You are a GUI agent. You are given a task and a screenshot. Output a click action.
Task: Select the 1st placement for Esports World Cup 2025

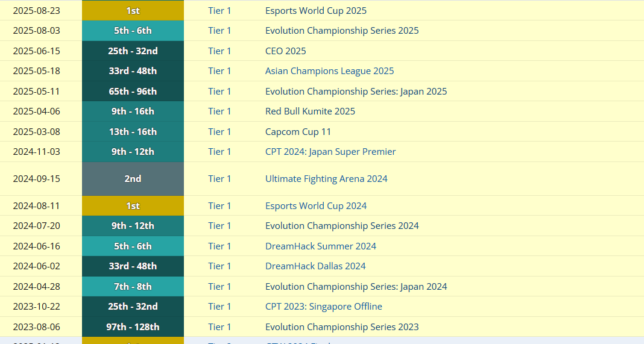[x=133, y=11]
